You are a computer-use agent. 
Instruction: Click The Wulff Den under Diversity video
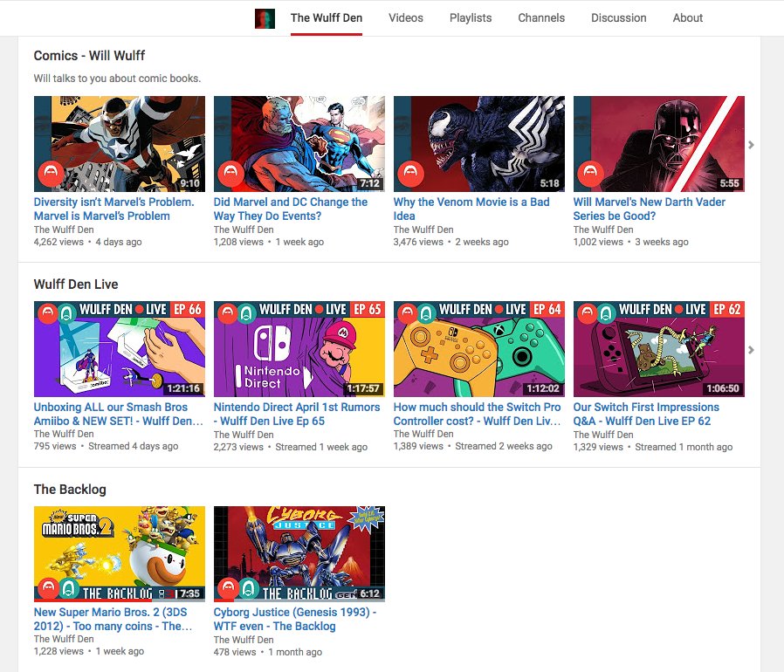pos(64,230)
